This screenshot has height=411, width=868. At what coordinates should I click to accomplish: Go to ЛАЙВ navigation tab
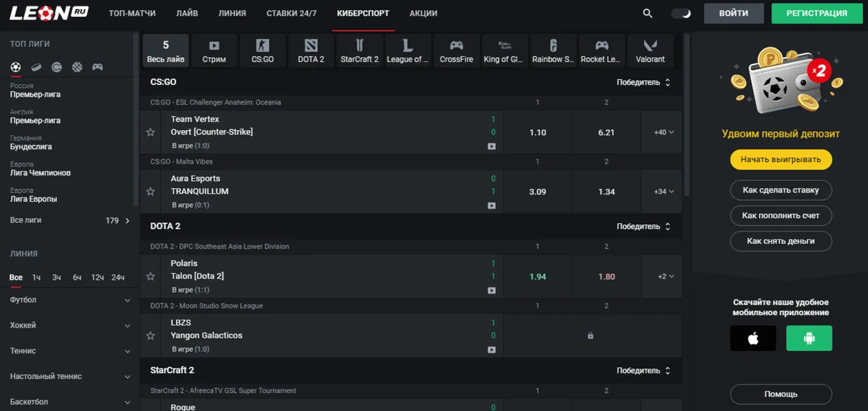click(187, 13)
